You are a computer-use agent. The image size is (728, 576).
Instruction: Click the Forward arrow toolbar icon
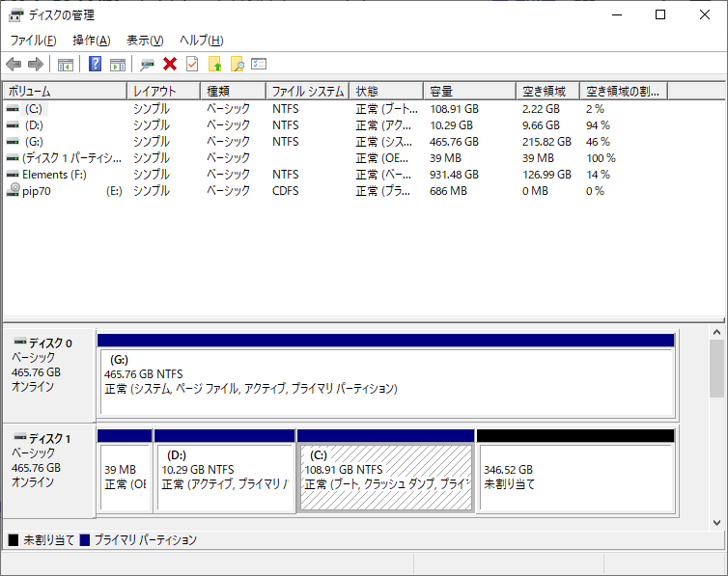[36, 65]
